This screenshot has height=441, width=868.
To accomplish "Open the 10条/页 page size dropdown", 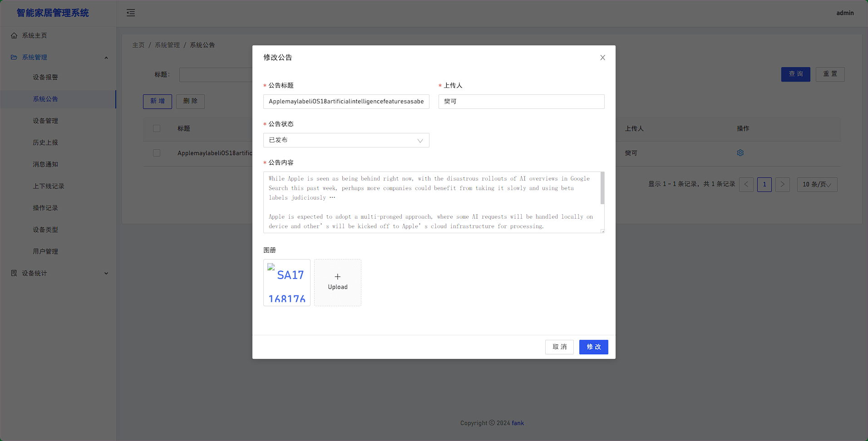I will tap(817, 184).
